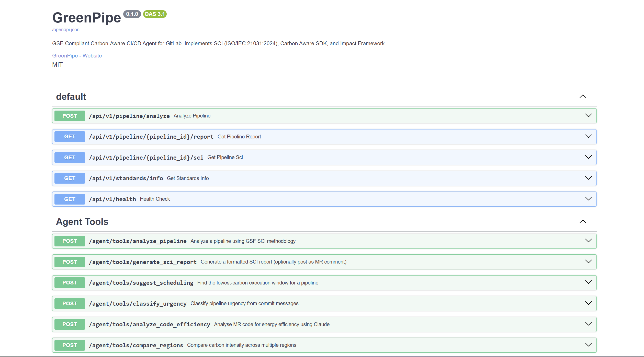
Task: Expand suggest_scheduling endpoint chevron
Action: coord(588,282)
